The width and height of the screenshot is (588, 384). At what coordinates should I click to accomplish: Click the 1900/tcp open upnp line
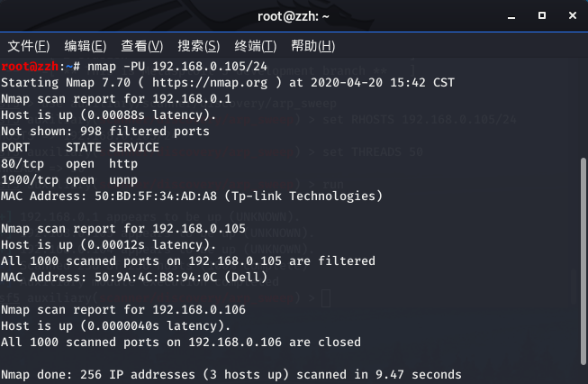(67, 179)
